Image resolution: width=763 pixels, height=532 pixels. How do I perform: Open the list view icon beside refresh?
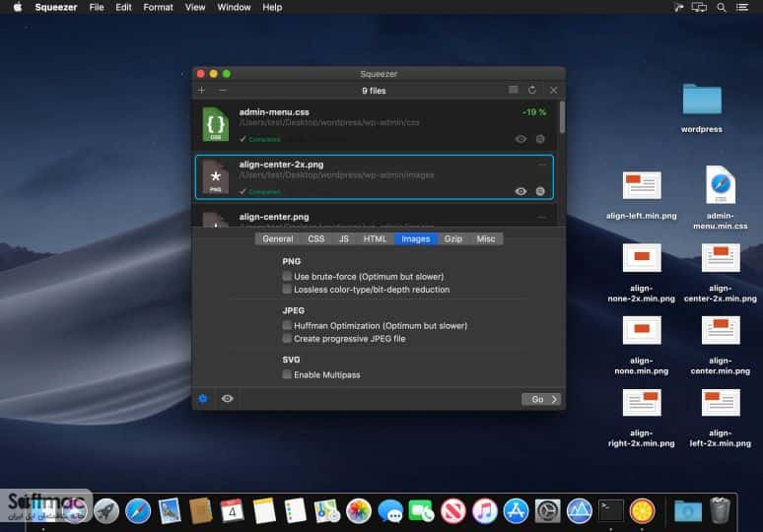click(513, 90)
